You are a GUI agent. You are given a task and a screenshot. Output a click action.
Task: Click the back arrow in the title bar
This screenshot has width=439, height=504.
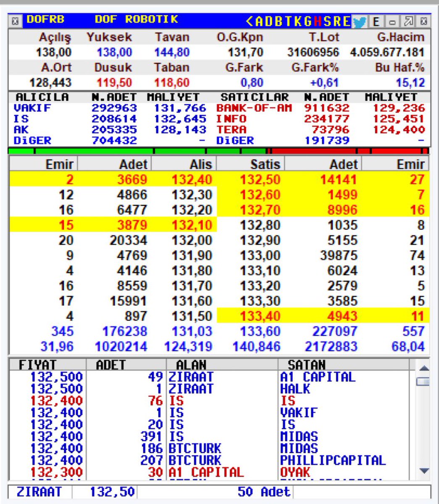tap(250, 21)
